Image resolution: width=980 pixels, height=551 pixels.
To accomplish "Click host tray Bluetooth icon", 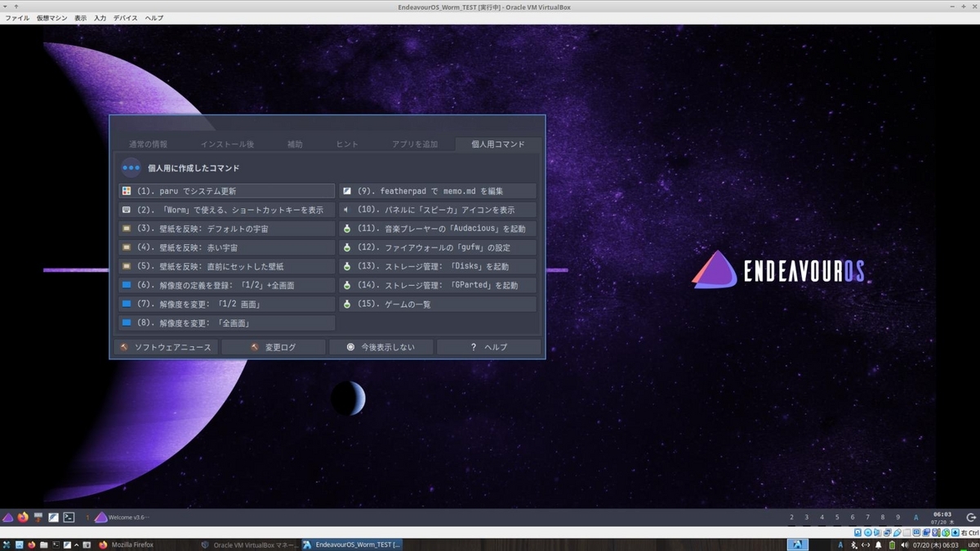I will click(853, 544).
